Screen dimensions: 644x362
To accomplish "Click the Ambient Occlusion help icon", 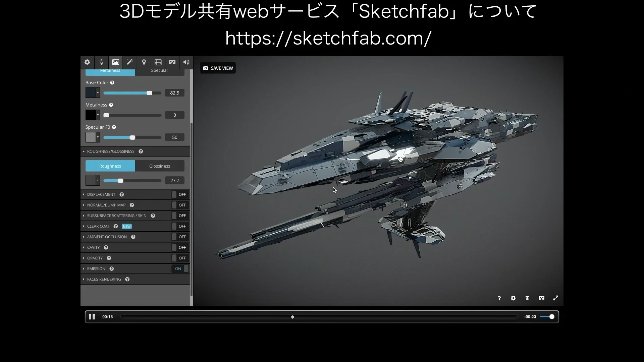I will pos(133,237).
